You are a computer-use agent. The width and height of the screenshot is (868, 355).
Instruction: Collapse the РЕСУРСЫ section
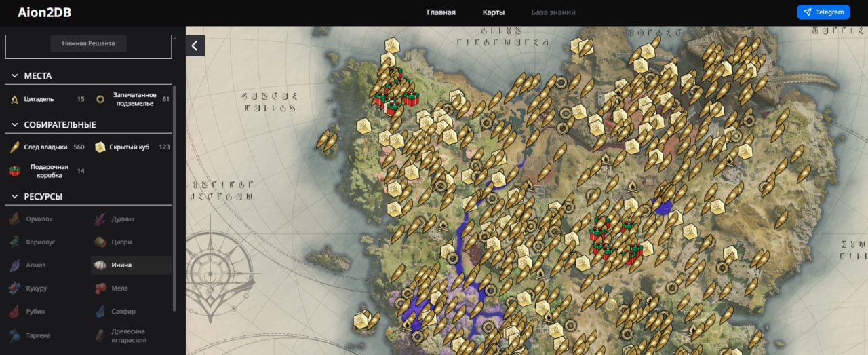[89, 196]
